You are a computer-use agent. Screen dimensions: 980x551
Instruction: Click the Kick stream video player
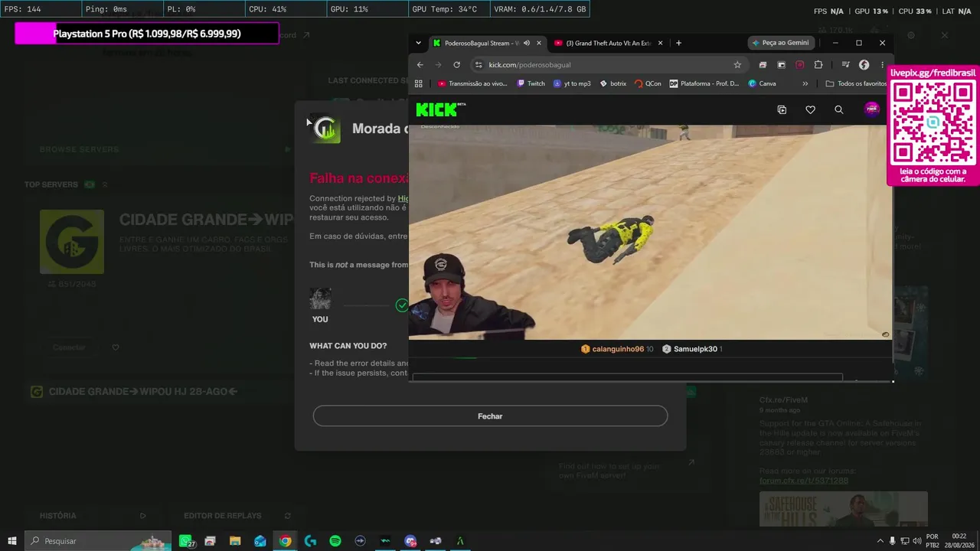pos(651,232)
